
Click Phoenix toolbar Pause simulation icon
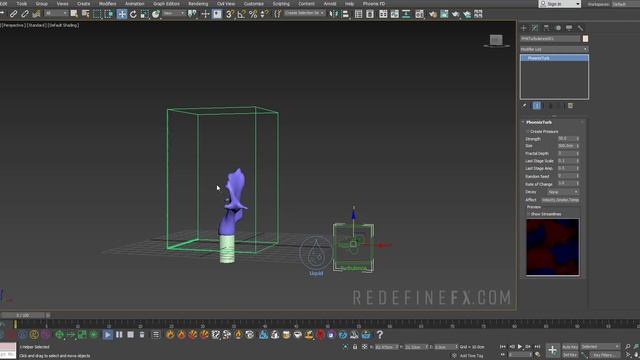coord(119,335)
